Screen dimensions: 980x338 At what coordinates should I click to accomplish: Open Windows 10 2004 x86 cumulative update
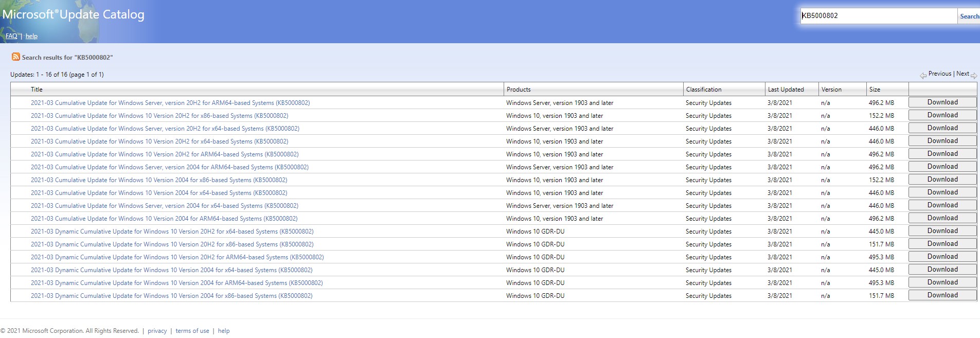click(159, 180)
